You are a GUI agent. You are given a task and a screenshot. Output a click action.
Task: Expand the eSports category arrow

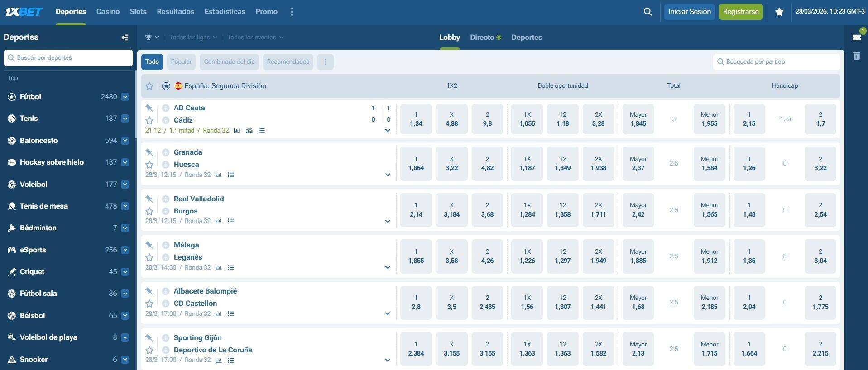click(125, 250)
